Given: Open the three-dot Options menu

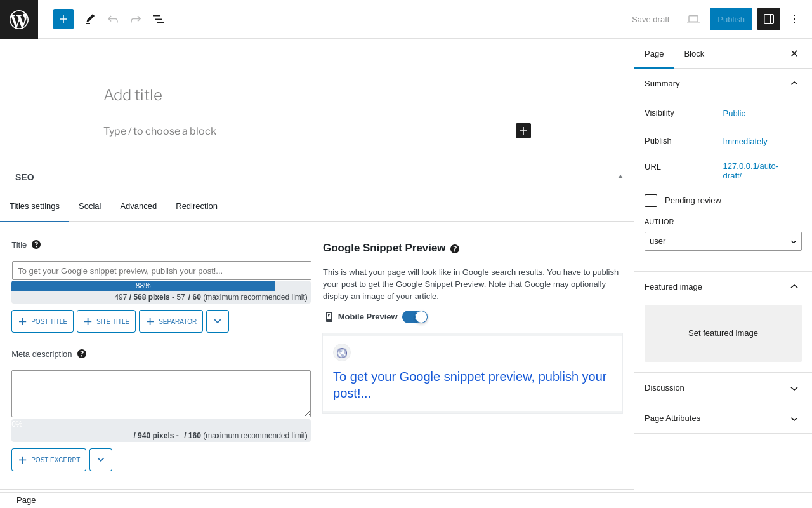Looking at the screenshot, I should click(x=794, y=19).
